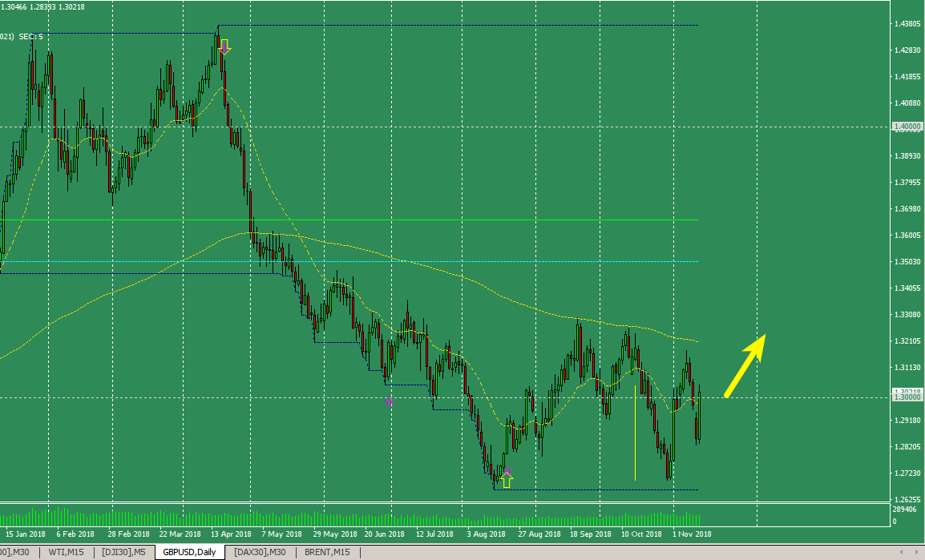This screenshot has width=925, height=560.
Task: Click the 1 Nov 2018 date label
Action: (692, 534)
